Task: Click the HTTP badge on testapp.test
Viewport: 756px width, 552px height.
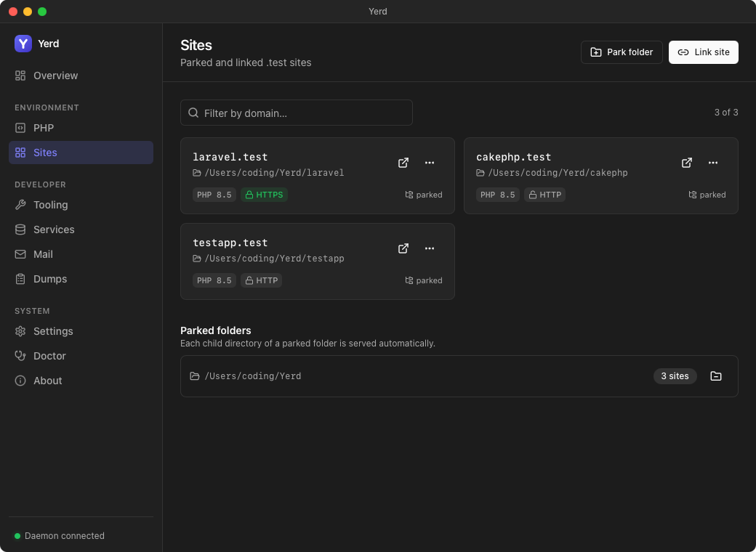Action: 261,280
